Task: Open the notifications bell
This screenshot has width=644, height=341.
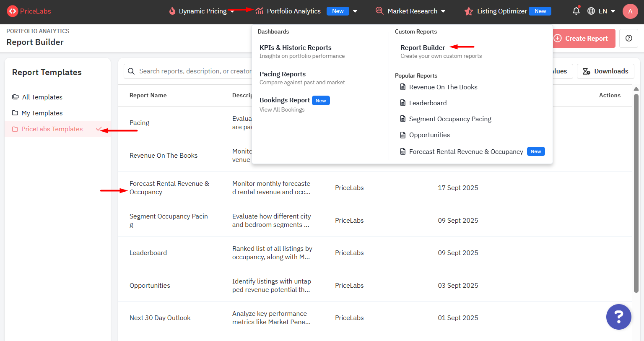Action: tap(576, 11)
